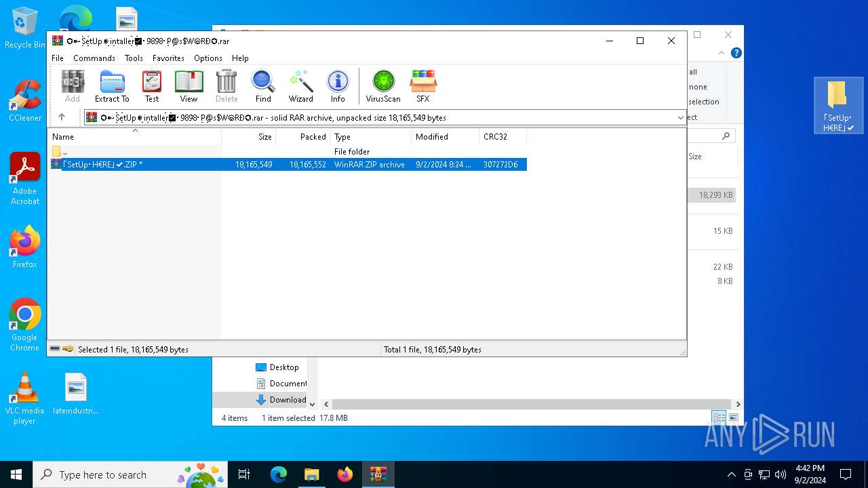Click the 307272D6 CRC32 value

coord(500,165)
